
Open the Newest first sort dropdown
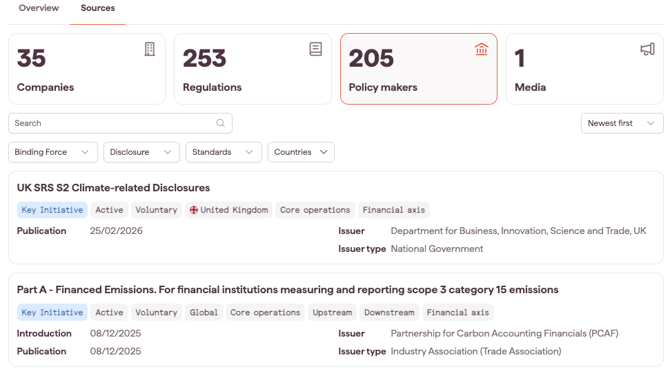[x=622, y=123]
